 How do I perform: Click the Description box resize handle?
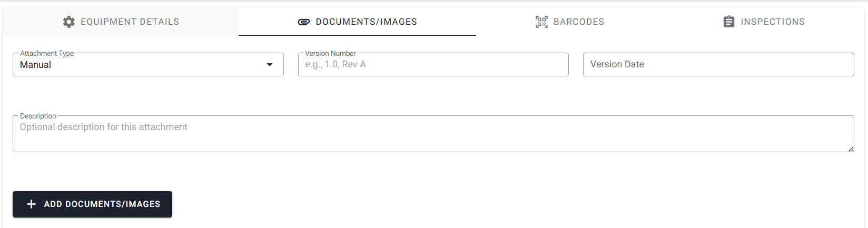[851, 149]
